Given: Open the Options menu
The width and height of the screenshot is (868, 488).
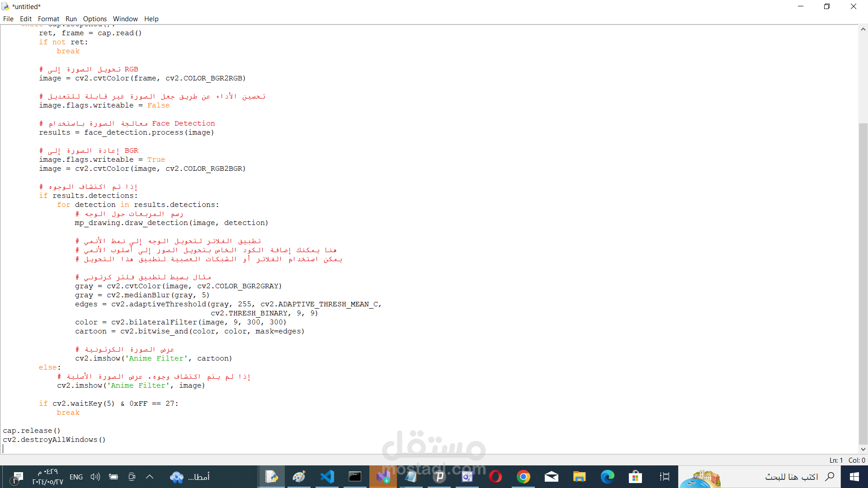Looking at the screenshot, I should (95, 19).
